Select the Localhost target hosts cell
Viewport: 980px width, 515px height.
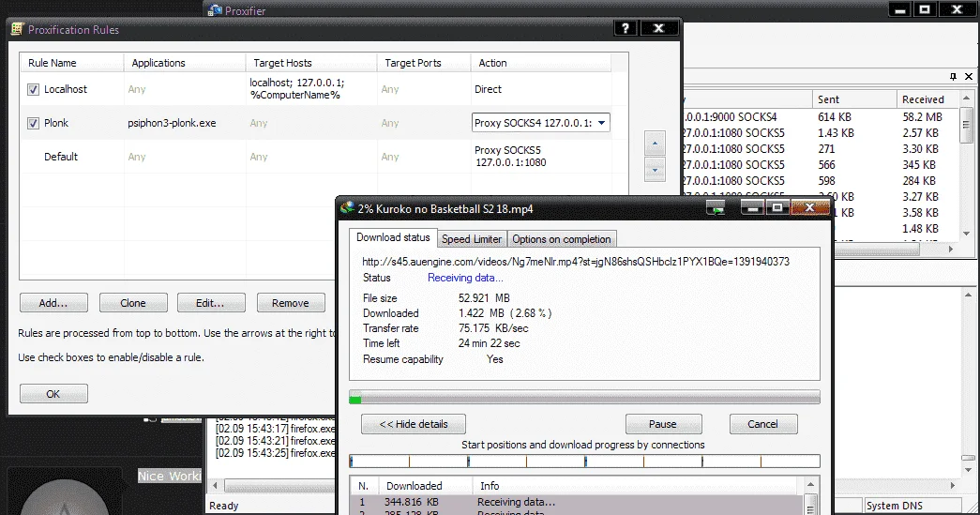tap(297, 89)
